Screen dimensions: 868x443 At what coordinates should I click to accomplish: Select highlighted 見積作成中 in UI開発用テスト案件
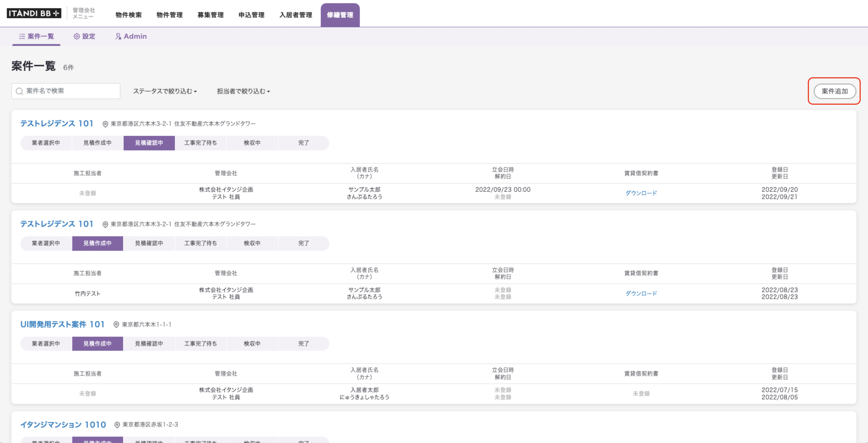[97, 344]
